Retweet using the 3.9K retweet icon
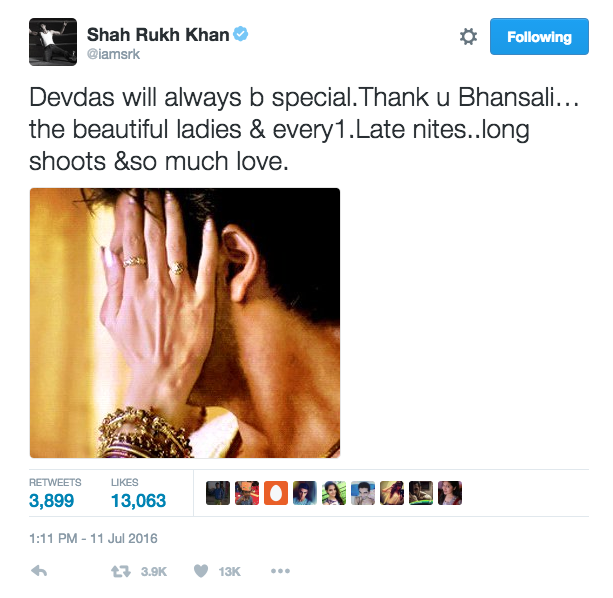The width and height of the screenshot is (613, 598). pos(121,572)
